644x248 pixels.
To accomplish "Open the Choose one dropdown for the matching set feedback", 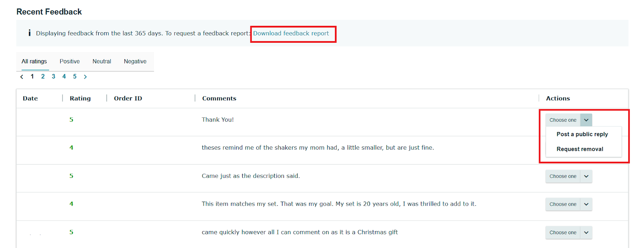I will tap(568, 204).
